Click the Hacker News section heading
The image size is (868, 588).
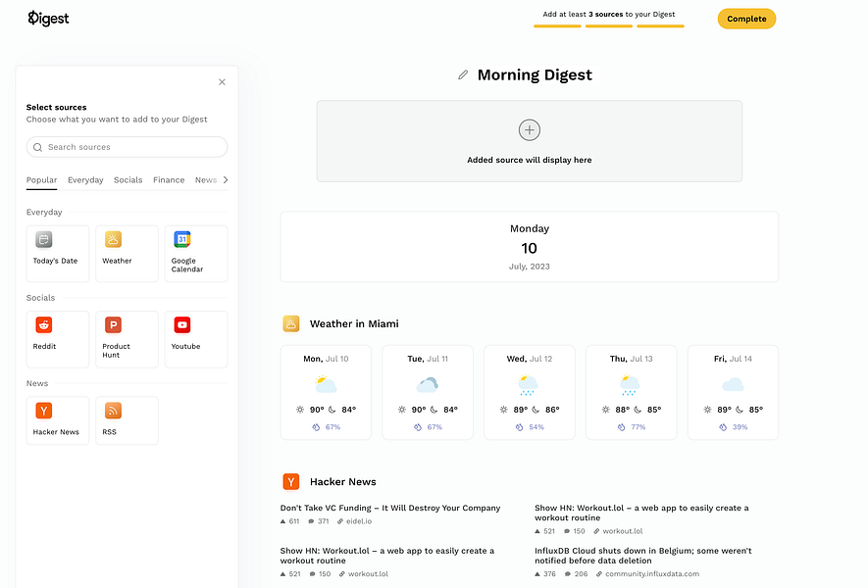(342, 482)
